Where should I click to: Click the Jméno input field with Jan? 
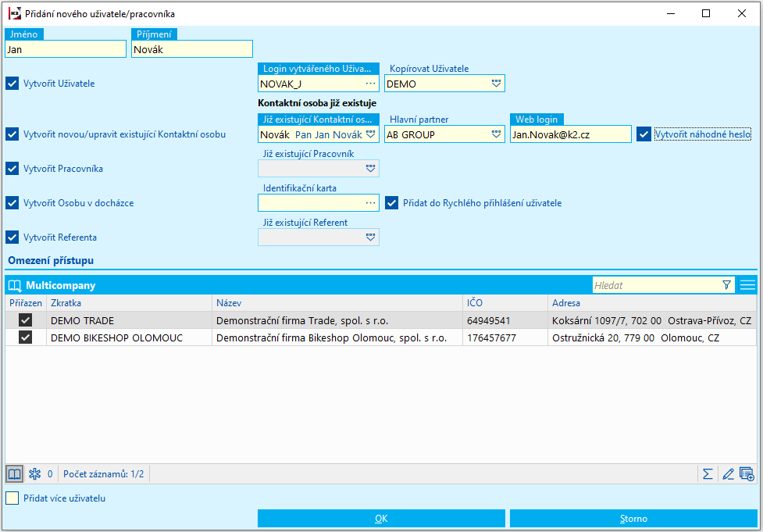[x=66, y=49]
